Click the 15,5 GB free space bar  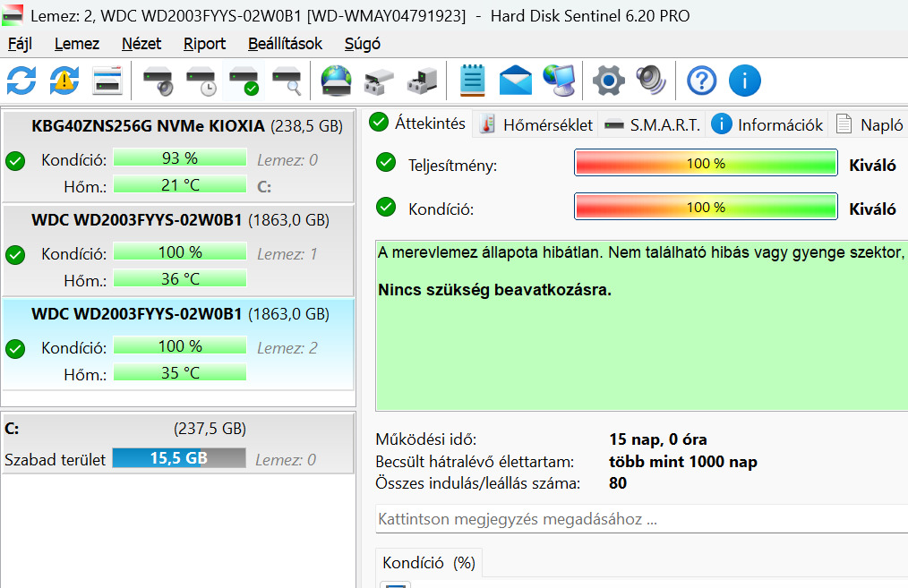pyautogui.click(x=179, y=458)
